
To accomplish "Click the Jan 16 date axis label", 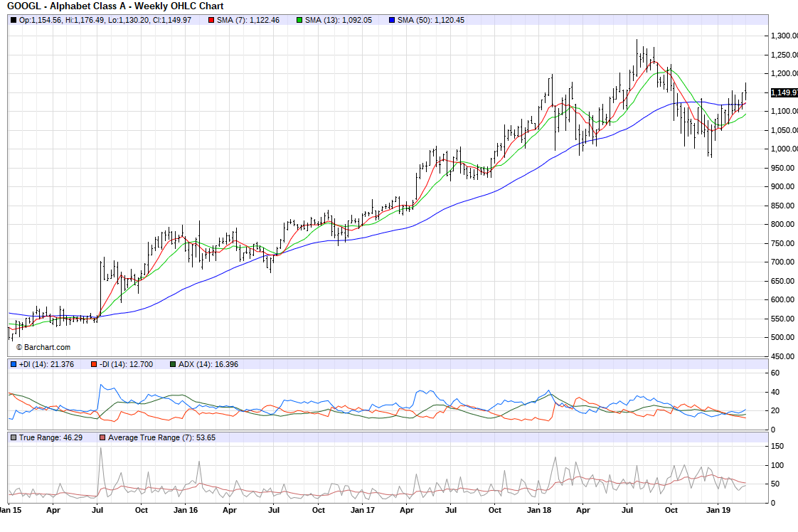I will pyautogui.click(x=186, y=510).
